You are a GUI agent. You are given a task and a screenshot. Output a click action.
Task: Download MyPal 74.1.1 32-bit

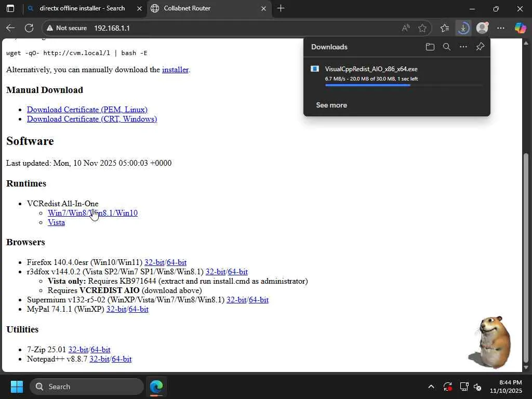click(116, 310)
